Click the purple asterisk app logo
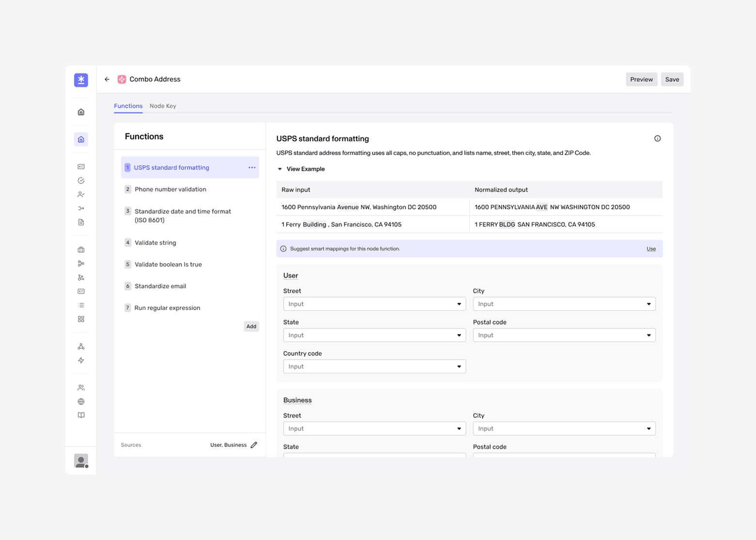The width and height of the screenshot is (756, 540). click(81, 80)
